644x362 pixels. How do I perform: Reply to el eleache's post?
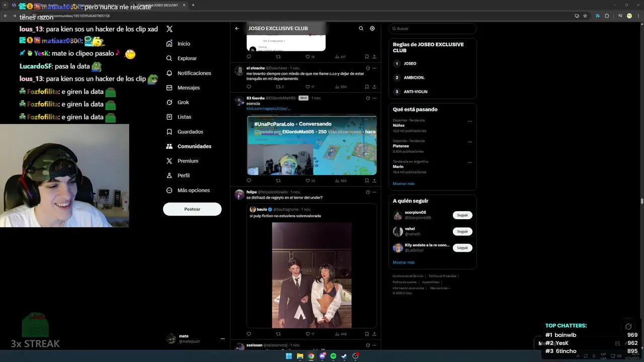[249, 87]
